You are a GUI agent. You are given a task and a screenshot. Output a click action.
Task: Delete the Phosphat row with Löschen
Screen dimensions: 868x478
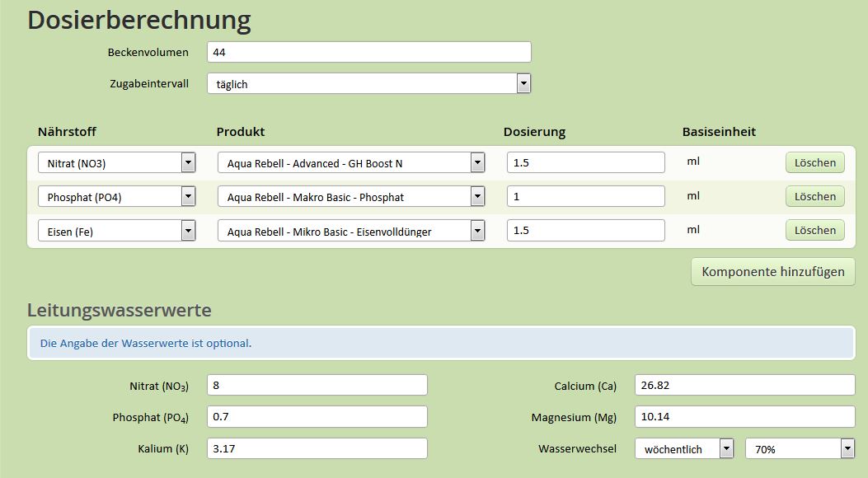(x=815, y=196)
